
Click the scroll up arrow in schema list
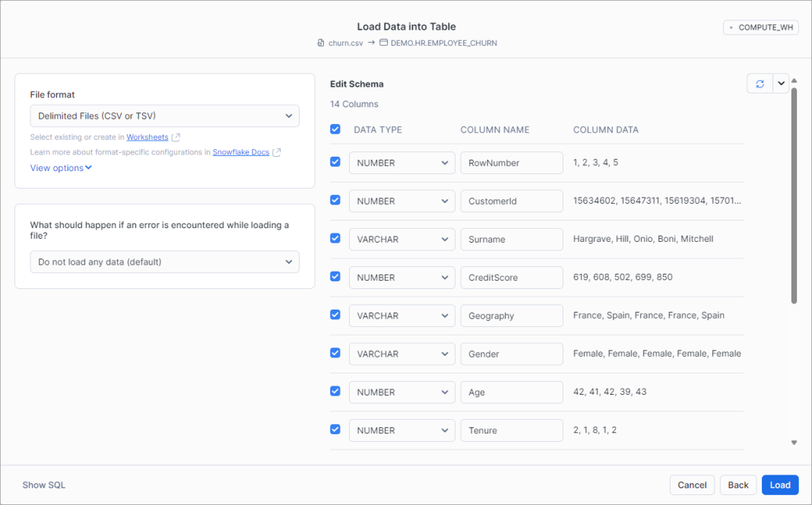coord(794,81)
